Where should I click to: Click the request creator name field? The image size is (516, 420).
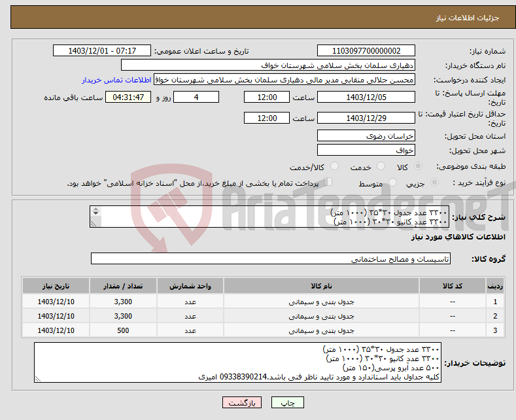(284, 80)
